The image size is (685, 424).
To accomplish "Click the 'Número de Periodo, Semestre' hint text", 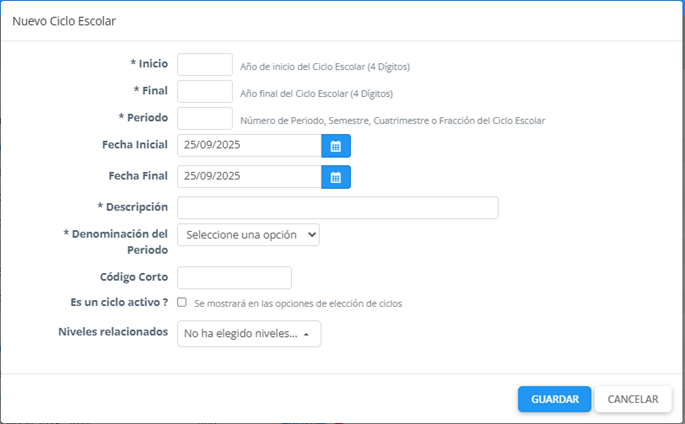I will (x=392, y=121).
